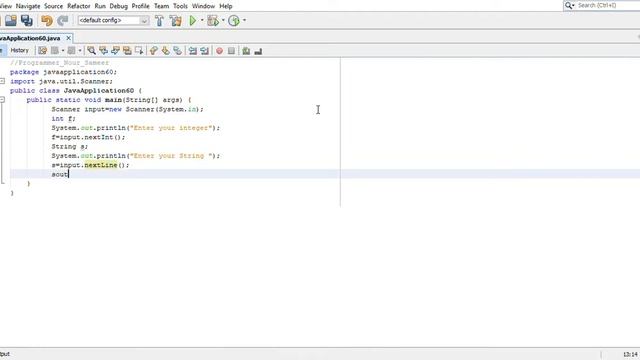Open the Help menu
Image resolution: width=640 pixels, height=360 pixels.
[226, 6]
